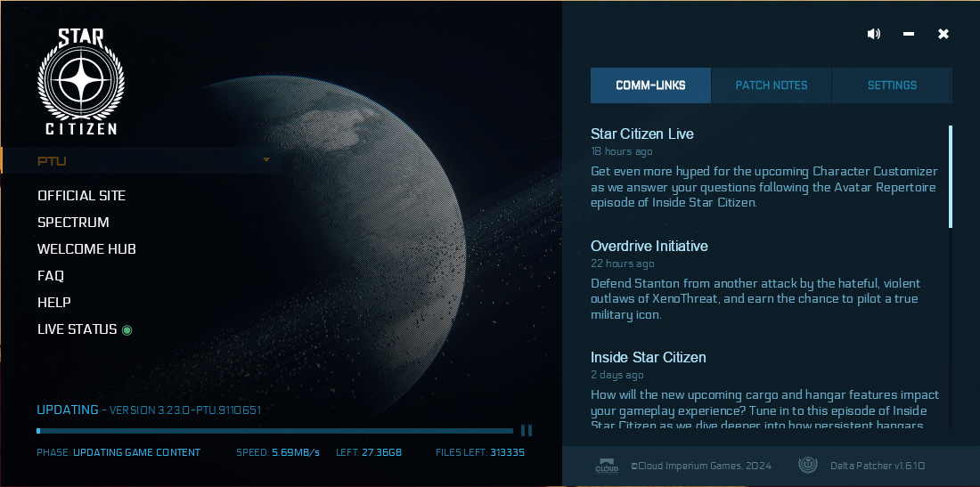The height and width of the screenshot is (487, 980).
Task: Go to Welcome Hub
Action: pyautogui.click(x=86, y=249)
